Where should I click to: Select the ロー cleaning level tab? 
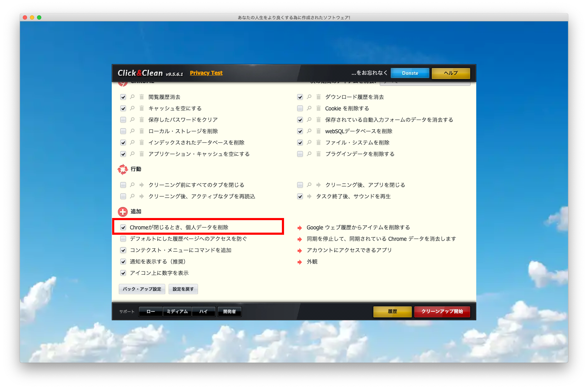(x=151, y=311)
